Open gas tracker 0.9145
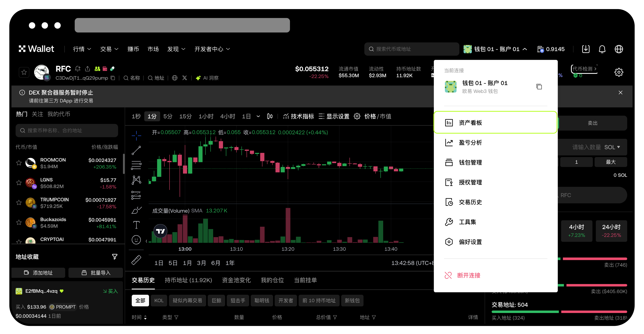The width and height of the screenshot is (644, 334). click(x=551, y=49)
